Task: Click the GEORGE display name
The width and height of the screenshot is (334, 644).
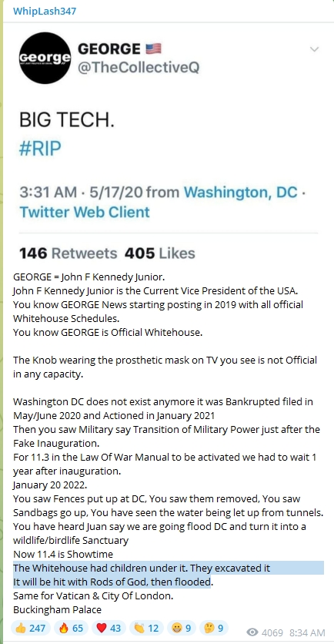Action: [109, 49]
